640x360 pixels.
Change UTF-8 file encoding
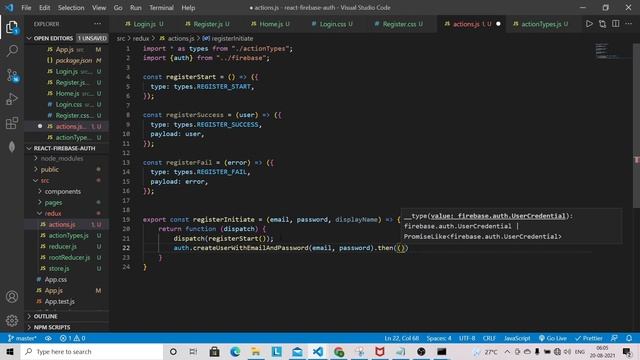point(467,338)
